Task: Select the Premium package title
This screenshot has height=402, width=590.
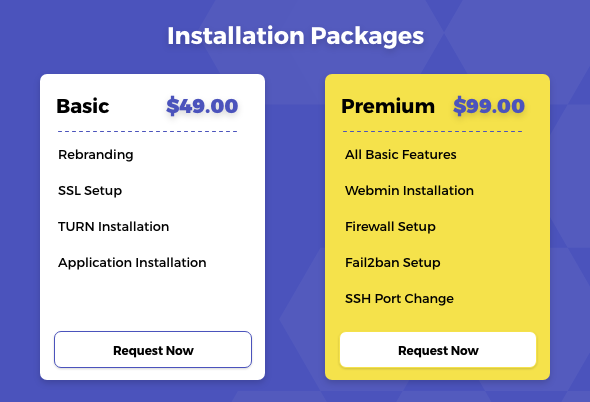Action: click(x=388, y=106)
